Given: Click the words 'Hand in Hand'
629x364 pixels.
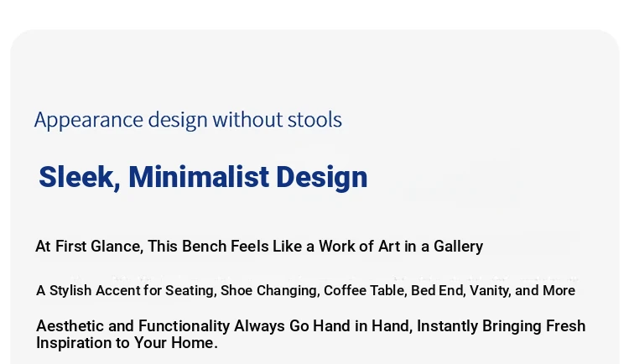Looking at the screenshot, I should click(362, 326).
